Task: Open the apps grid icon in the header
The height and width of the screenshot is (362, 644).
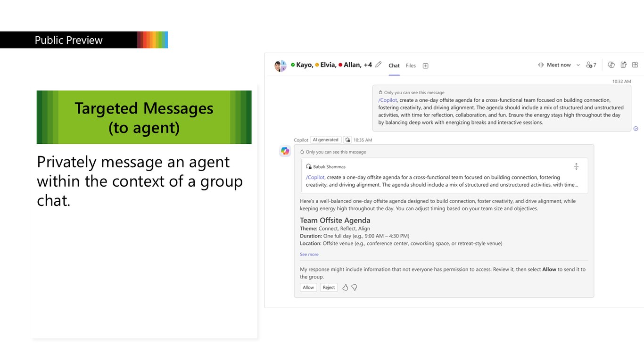Action: point(635,65)
